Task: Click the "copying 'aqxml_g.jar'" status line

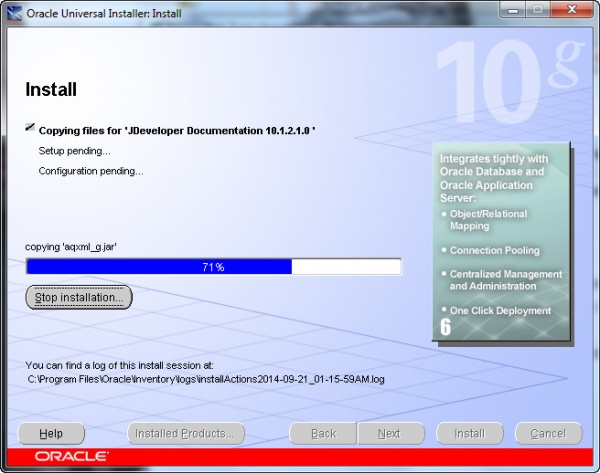Action: [x=71, y=247]
